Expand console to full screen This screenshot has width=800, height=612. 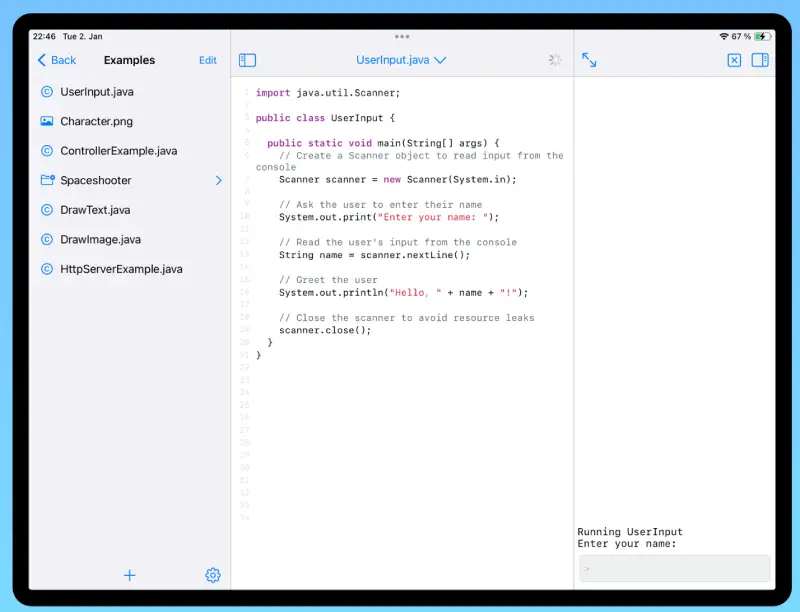click(x=589, y=60)
